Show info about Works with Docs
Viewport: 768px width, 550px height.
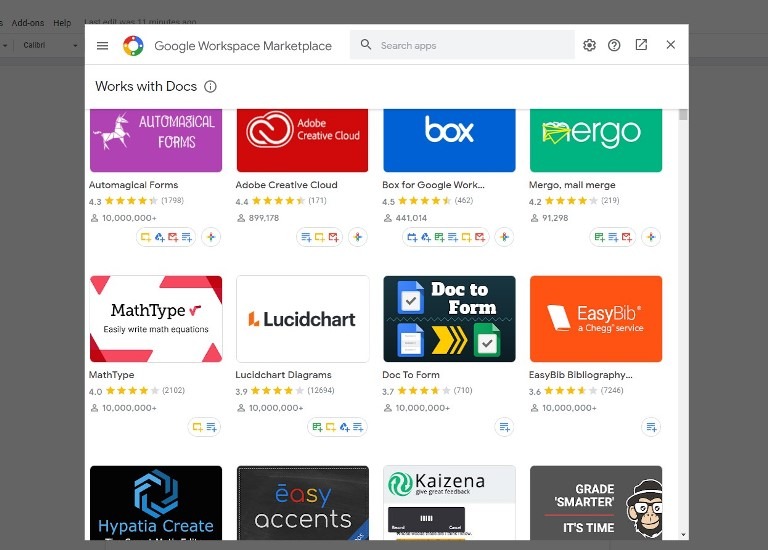pyautogui.click(x=210, y=87)
